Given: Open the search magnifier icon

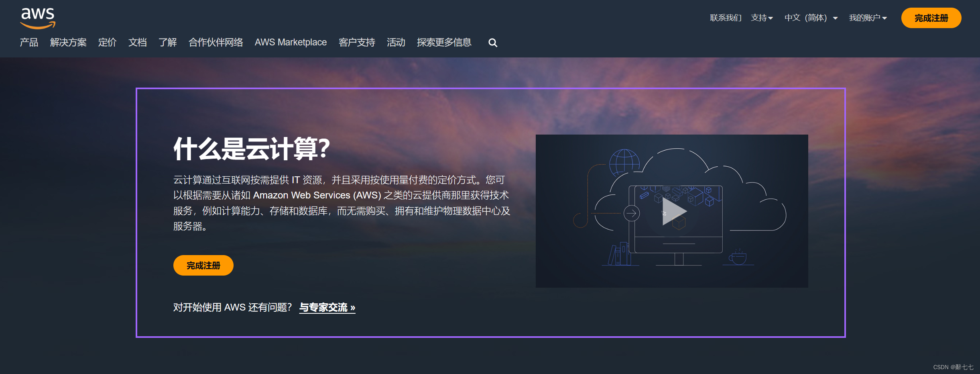Looking at the screenshot, I should pyautogui.click(x=493, y=43).
